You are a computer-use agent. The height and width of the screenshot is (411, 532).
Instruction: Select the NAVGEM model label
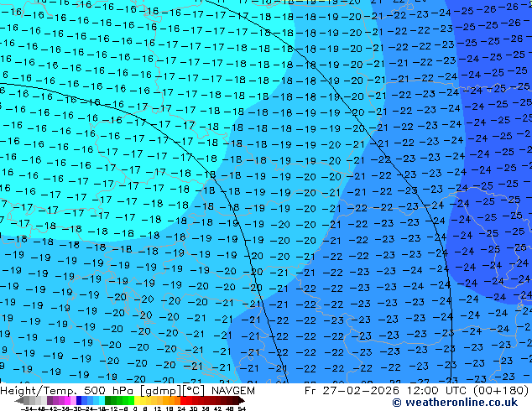point(232,391)
